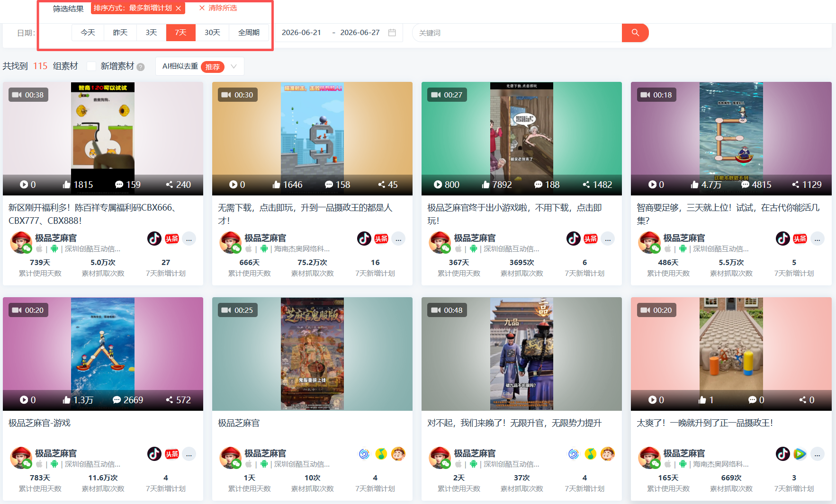836x504 pixels.
Task: Open the 无需下载，点击即玩 material title
Action: [x=305, y=214]
